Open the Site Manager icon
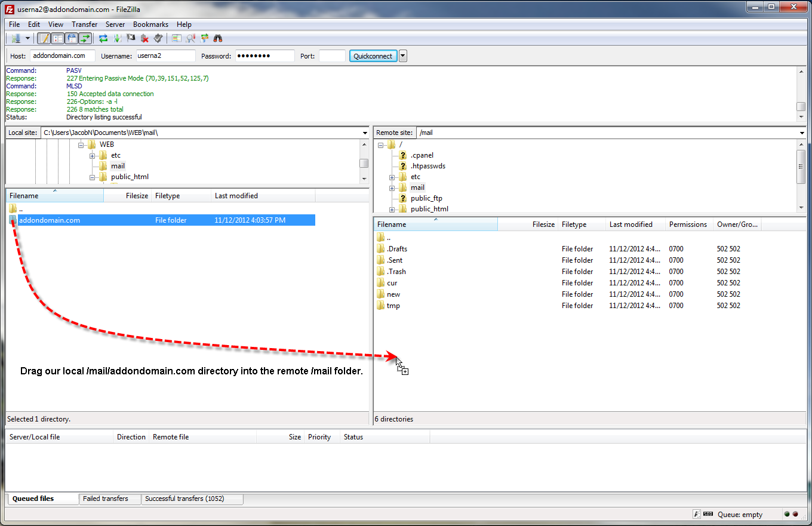Screen dimensions: 812x526 (16, 38)
